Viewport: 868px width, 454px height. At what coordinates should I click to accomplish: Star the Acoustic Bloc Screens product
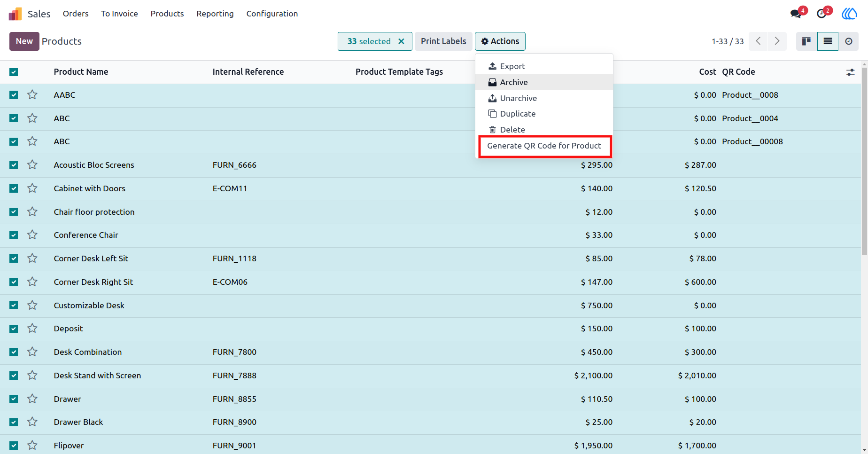(32, 165)
